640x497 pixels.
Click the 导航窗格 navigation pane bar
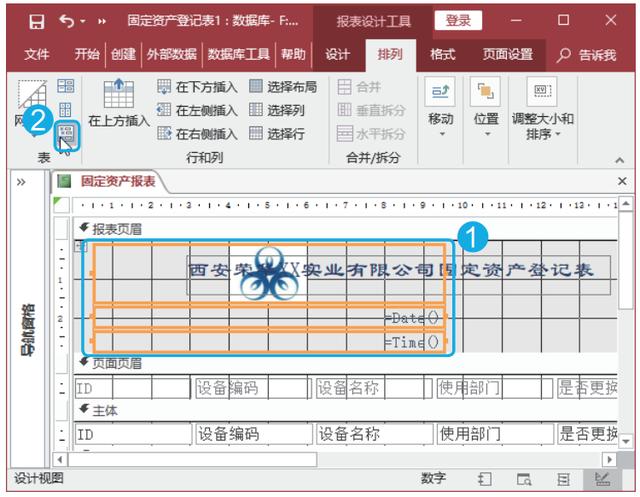(x=29, y=330)
